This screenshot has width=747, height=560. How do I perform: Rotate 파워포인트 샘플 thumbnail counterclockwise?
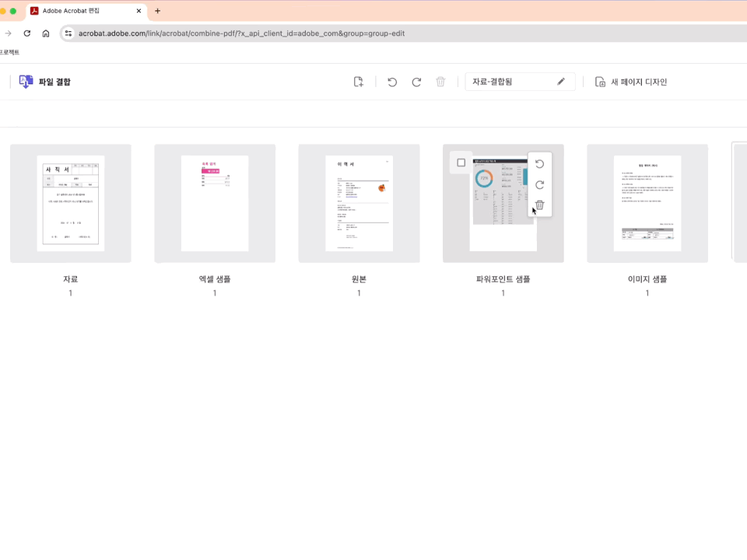pos(540,164)
